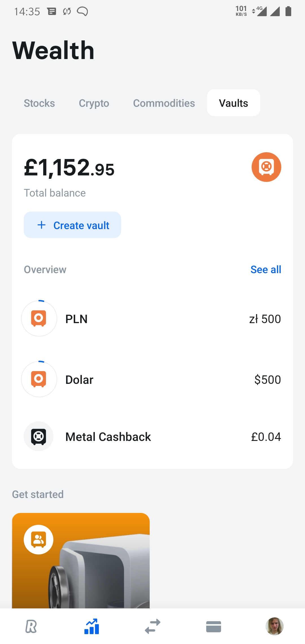Tap the group vault icon on orange card
The image size is (305, 644).
click(39, 539)
